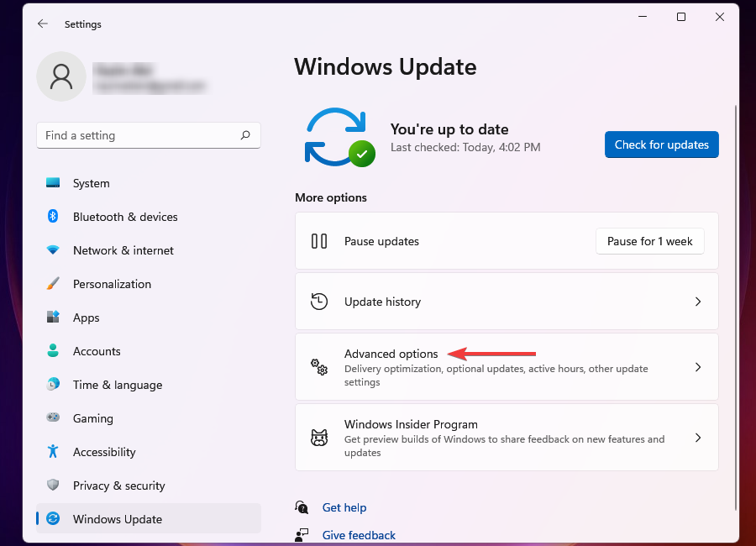Screen dimensions: 756x546
Task: Open Time & language settings
Action: (x=149, y=385)
